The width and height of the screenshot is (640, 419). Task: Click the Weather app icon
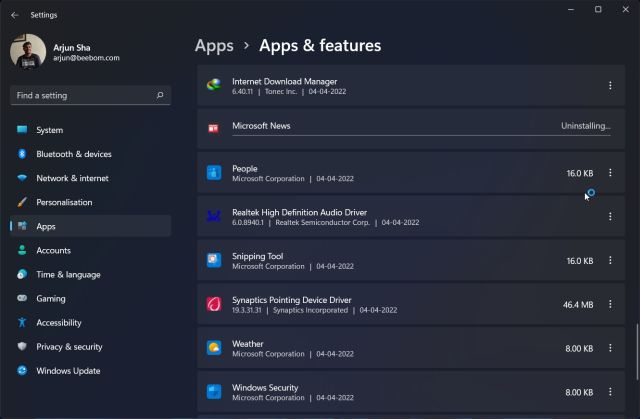(x=213, y=348)
